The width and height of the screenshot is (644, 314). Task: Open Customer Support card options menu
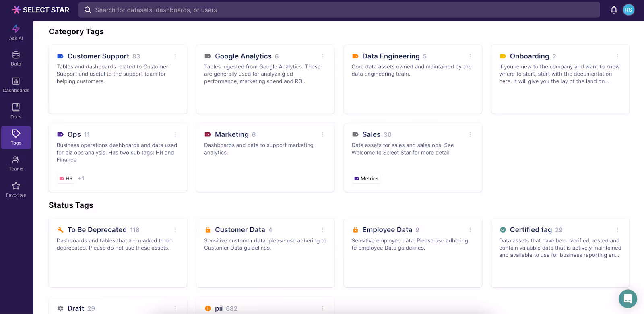pos(175,56)
